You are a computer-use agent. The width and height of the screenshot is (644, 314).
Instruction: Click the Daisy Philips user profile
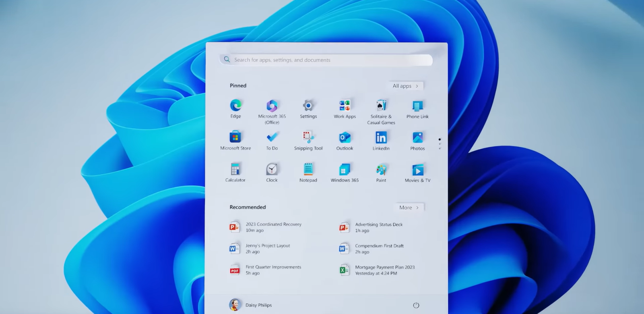[250, 305]
